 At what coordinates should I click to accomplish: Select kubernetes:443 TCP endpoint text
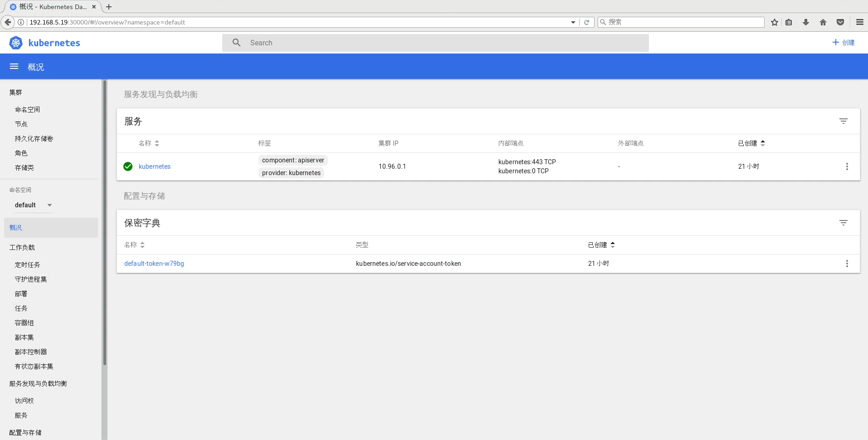click(x=527, y=162)
